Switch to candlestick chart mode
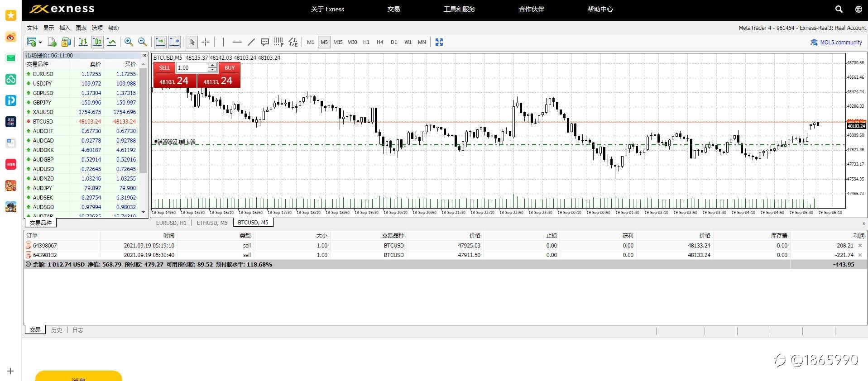Screen dimensions: 868x381 point(97,42)
